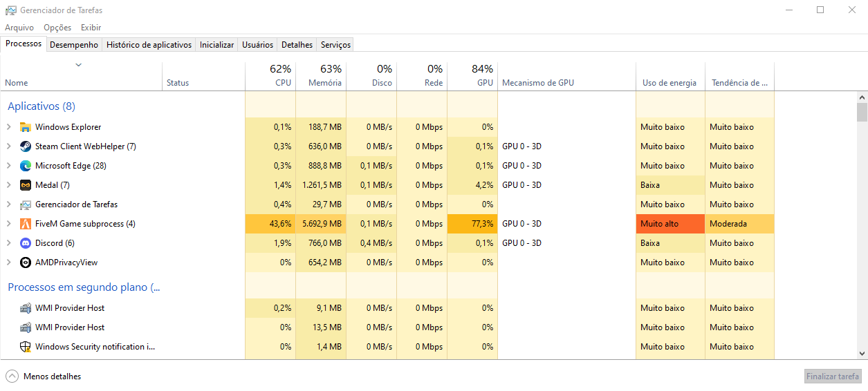Viewport: 868px width, 391px height.
Task: Click the scrollbar down arrow
Action: tap(862, 353)
